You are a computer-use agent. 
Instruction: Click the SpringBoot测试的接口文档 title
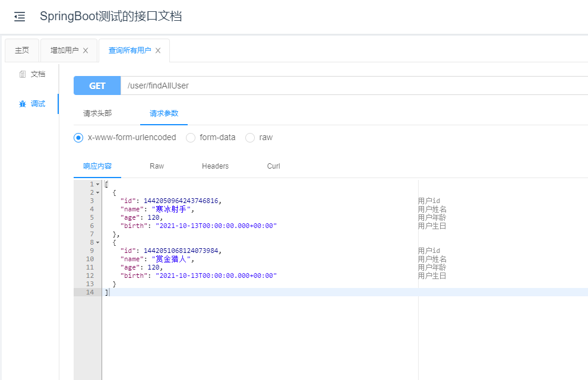point(111,17)
